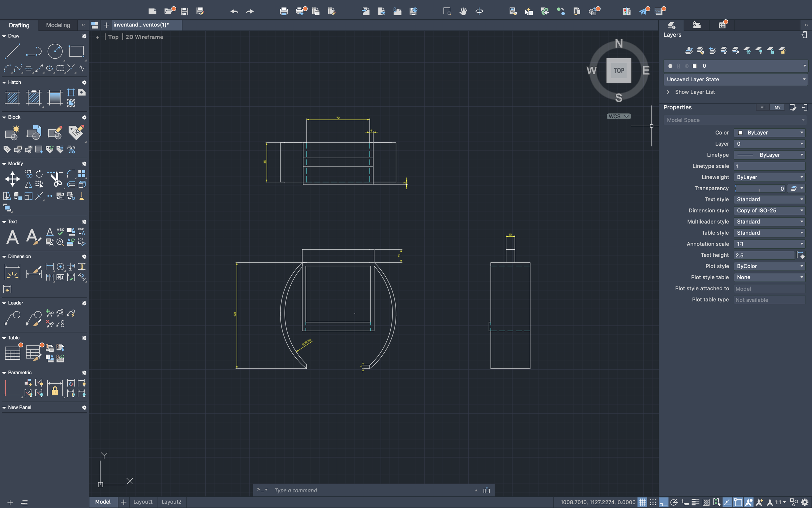Toggle snap mode in status bar
Screen dimensions: 812x508
[x=653, y=502]
